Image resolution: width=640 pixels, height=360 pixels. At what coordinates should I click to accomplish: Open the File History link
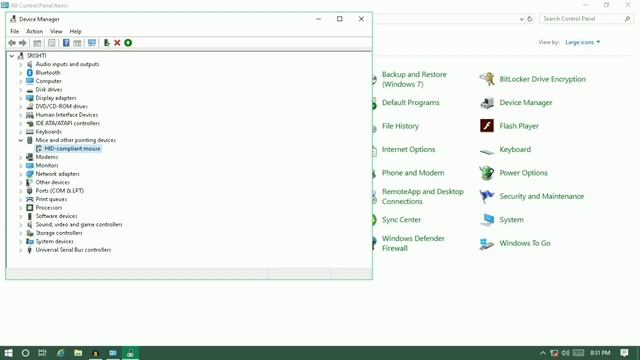400,126
